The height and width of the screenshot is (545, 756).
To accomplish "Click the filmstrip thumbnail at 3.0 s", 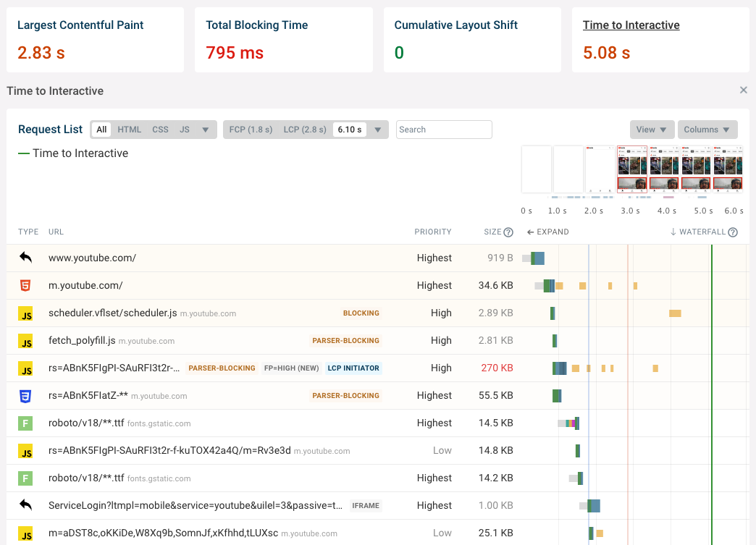I will 632,169.
